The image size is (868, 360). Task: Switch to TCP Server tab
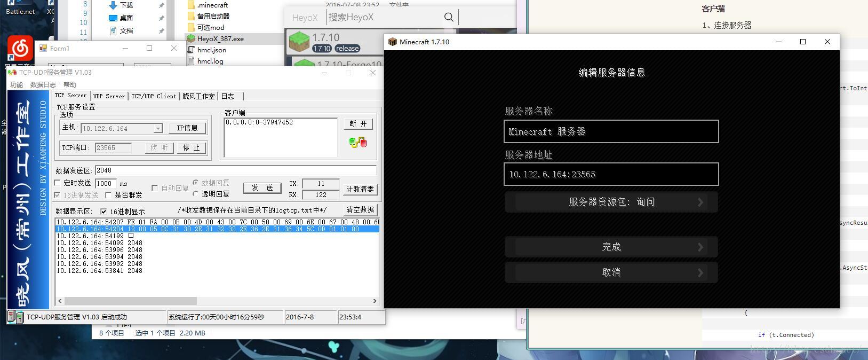point(70,96)
